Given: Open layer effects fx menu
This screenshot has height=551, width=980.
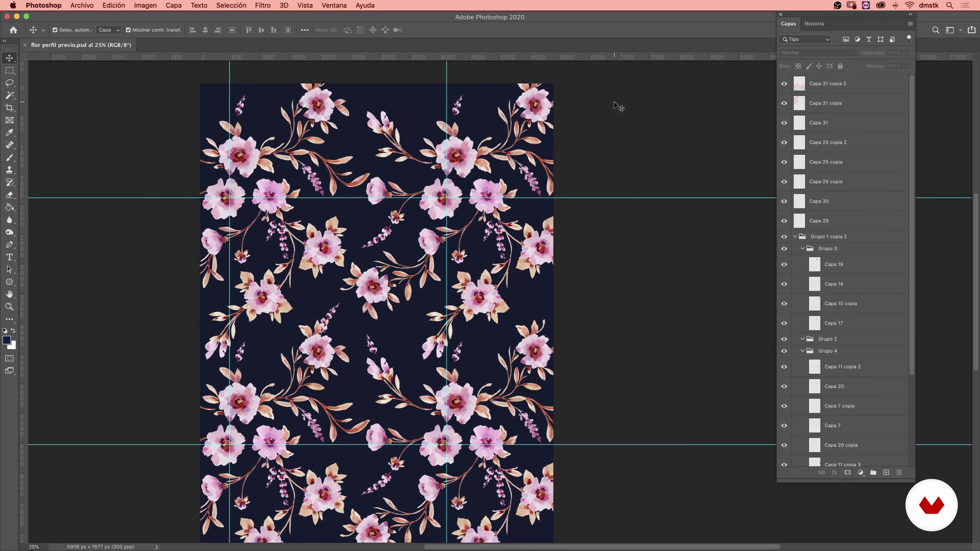Looking at the screenshot, I should [834, 472].
